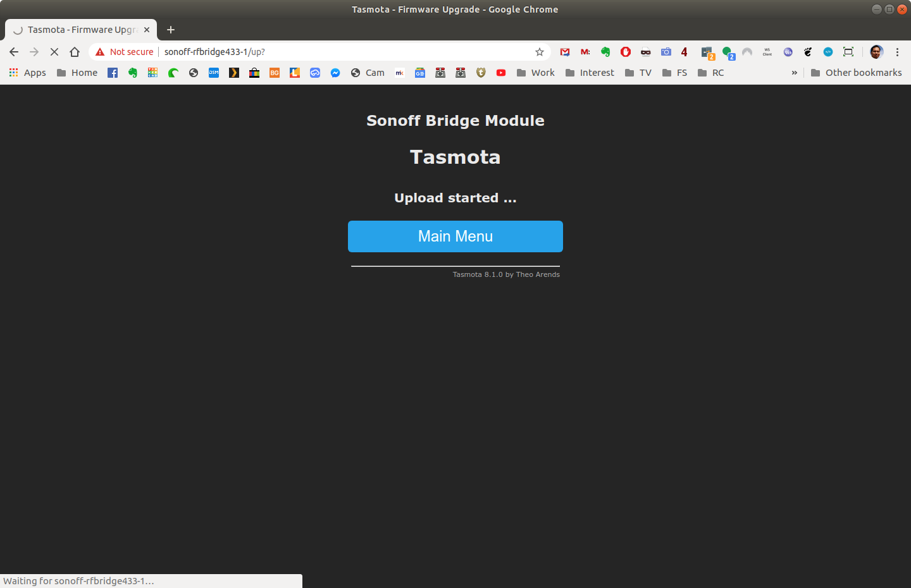Image resolution: width=911 pixels, height=588 pixels.
Task: Open the GNOME Shell footprint extension
Action: click(x=808, y=52)
